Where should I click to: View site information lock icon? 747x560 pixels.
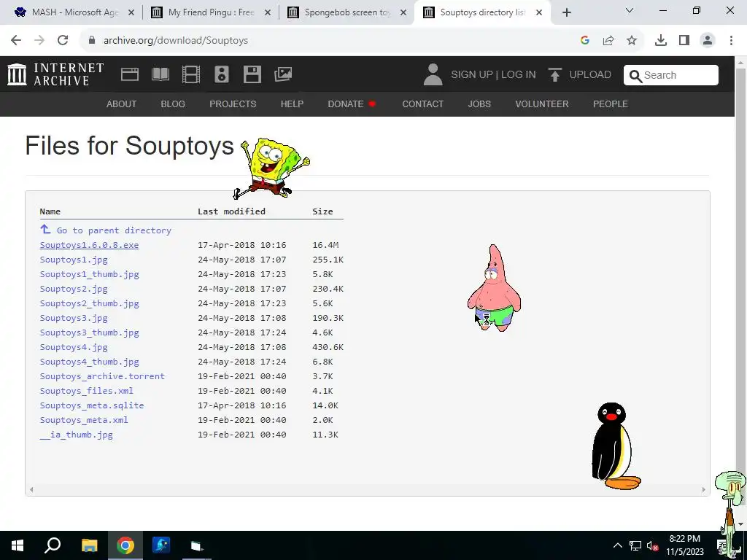[92, 41]
